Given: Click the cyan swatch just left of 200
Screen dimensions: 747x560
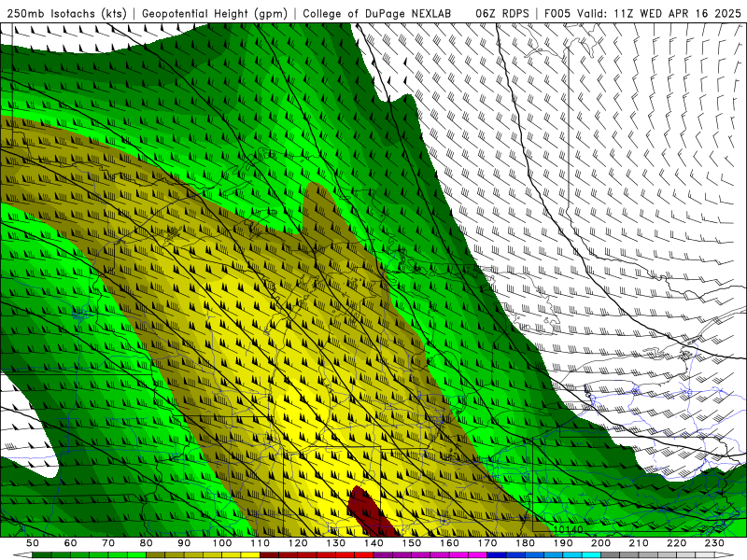Looking at the screenshot, I should [591, 555].
